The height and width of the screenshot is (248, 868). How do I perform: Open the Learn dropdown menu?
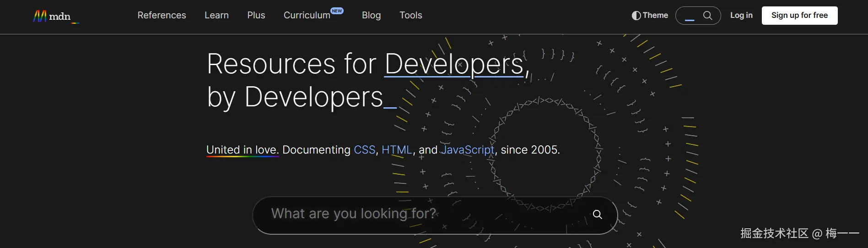[x=216, y=16]
